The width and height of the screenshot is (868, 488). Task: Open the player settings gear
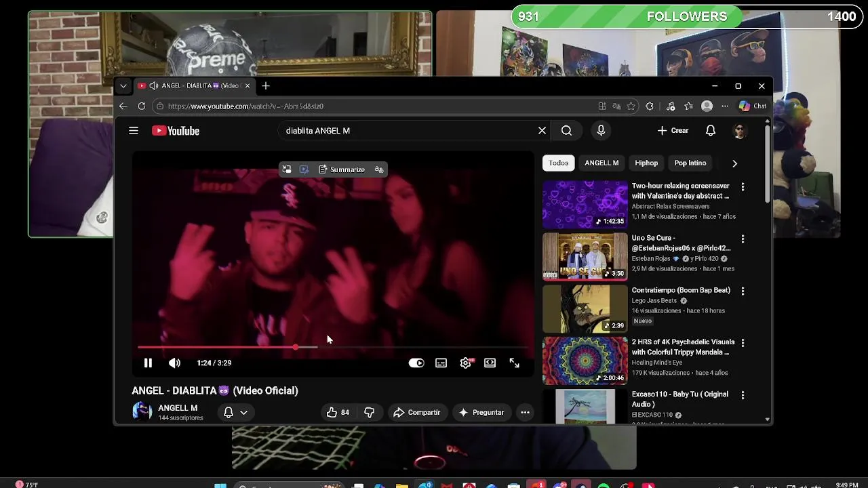coord(465,363)
